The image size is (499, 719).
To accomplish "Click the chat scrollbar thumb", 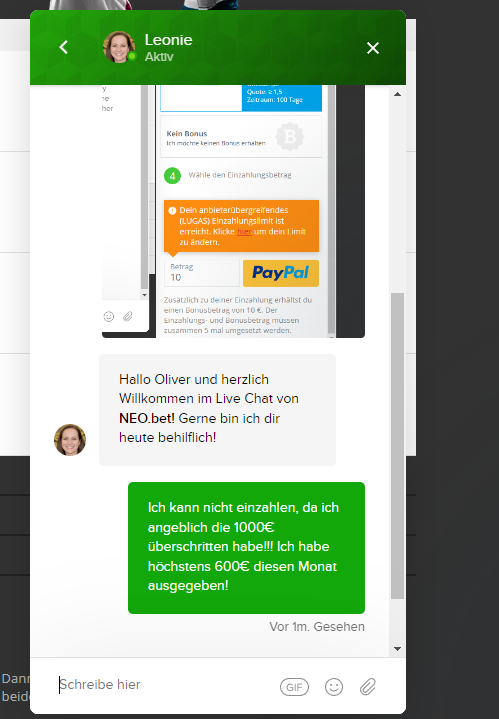I will coord(398,446).
